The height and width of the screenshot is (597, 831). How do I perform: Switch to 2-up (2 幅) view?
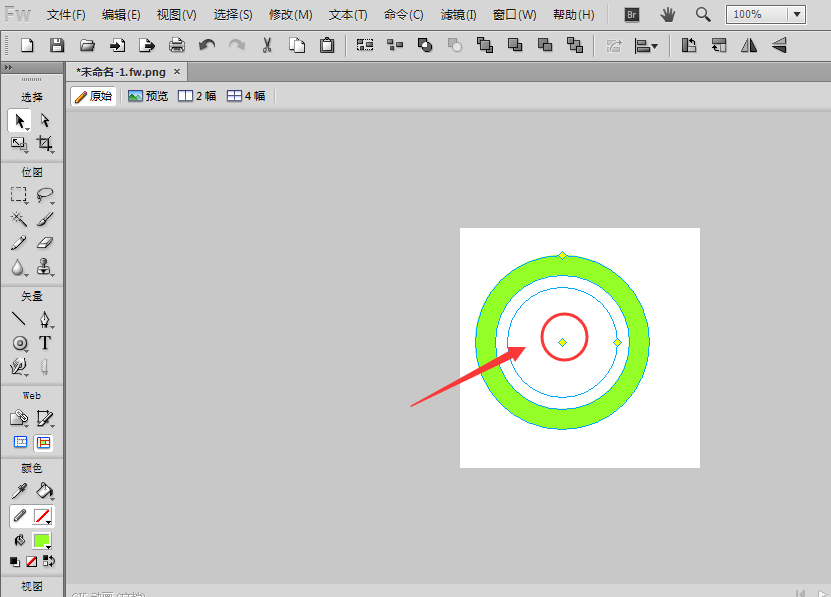pyautogui.click(x=197, y=96)
